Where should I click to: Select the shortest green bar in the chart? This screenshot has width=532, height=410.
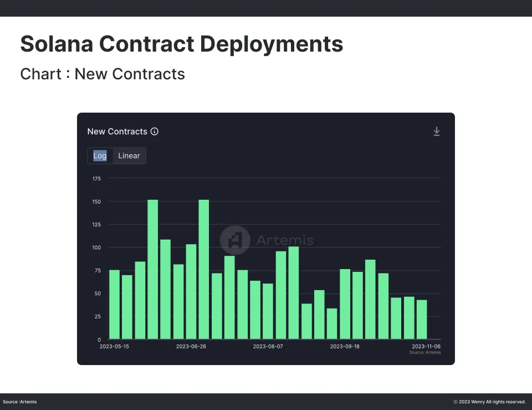(x=332, y=323)
